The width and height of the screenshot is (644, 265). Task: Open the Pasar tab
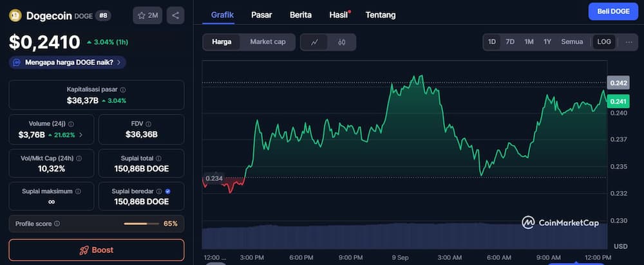click(x=261, y=15)
